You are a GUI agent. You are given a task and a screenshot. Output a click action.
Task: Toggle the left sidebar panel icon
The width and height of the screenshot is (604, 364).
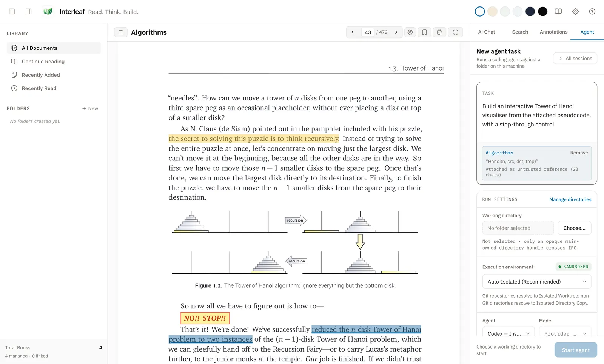12,12
